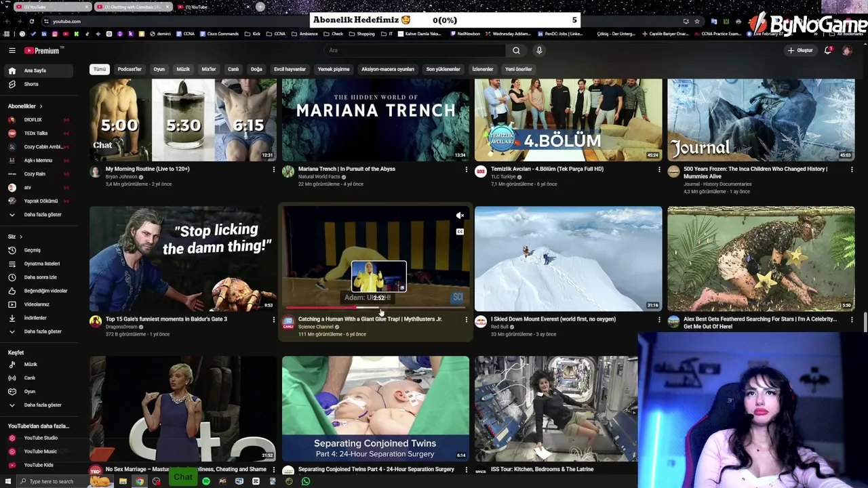Open the Mount Everest ski video thumbnail
868x488 pixels.
tap(568, 259)
